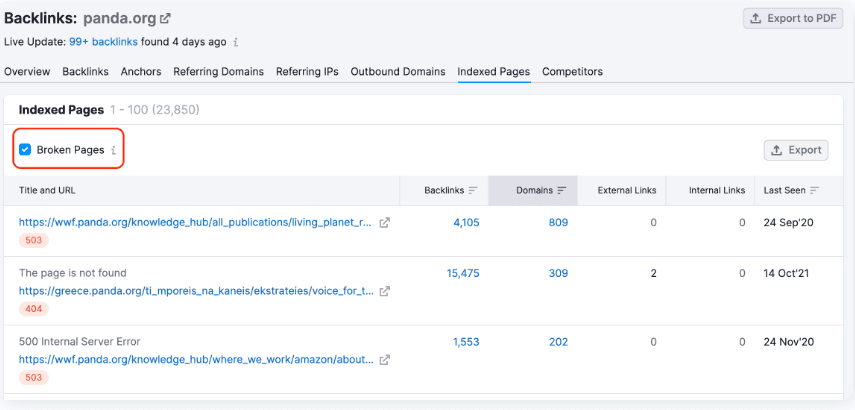This screenshot has height=410, width=855.
Task: Sort by Domains column sort icon
Action: tap(562, 190)
